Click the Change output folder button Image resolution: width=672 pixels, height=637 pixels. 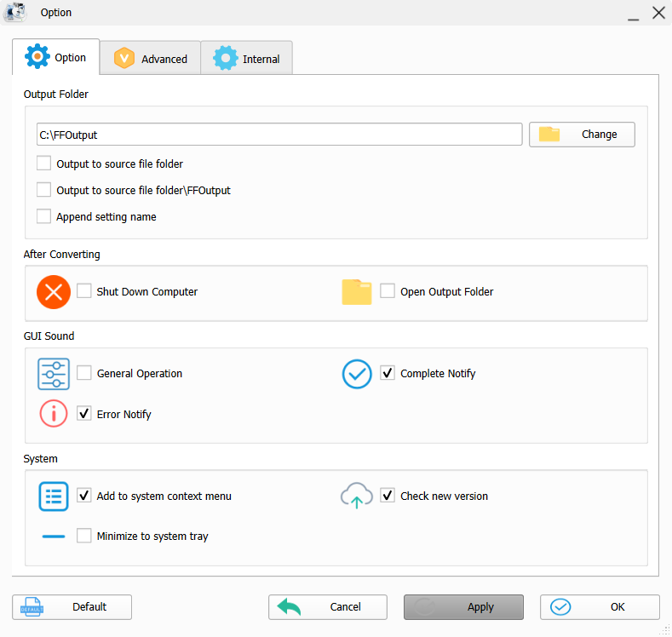click(x=582, y=135)
